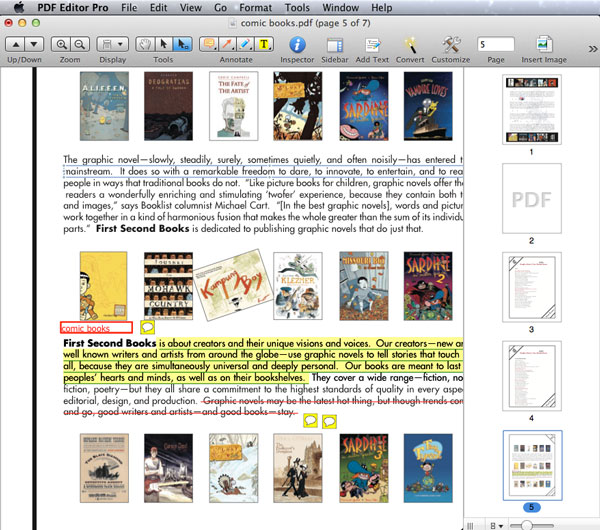Select page 1 thumbnail in sidebar
Screen dimensions: 600x530
point(532,109)
